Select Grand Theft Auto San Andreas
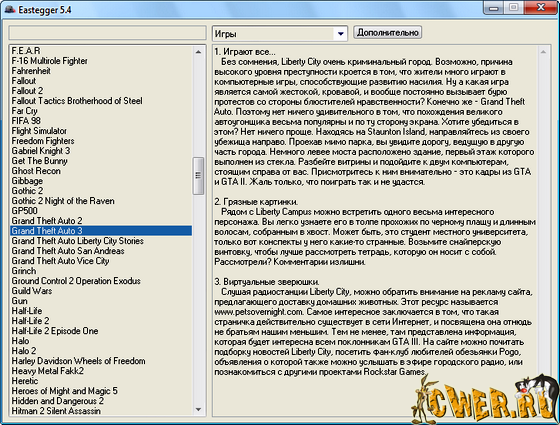 click(101, 251)
